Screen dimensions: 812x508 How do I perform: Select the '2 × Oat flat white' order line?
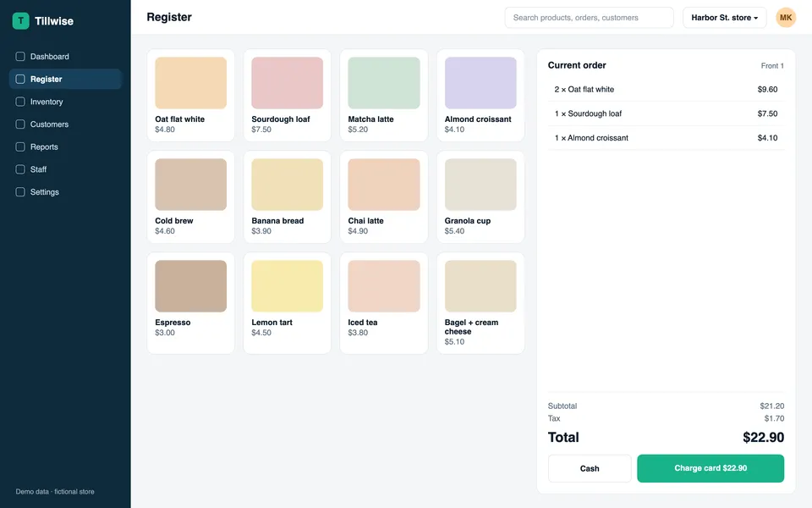[x=666, y=89]
